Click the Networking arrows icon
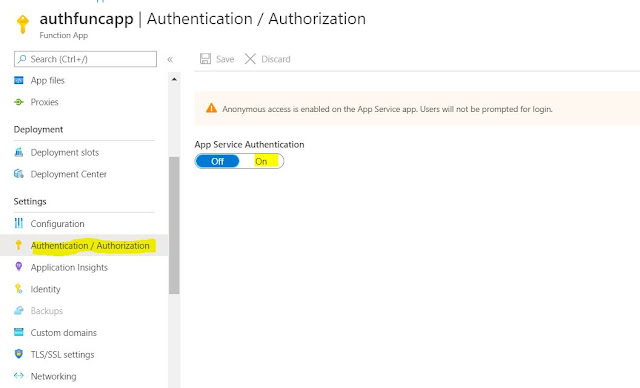640x388 pixels. 19,376
